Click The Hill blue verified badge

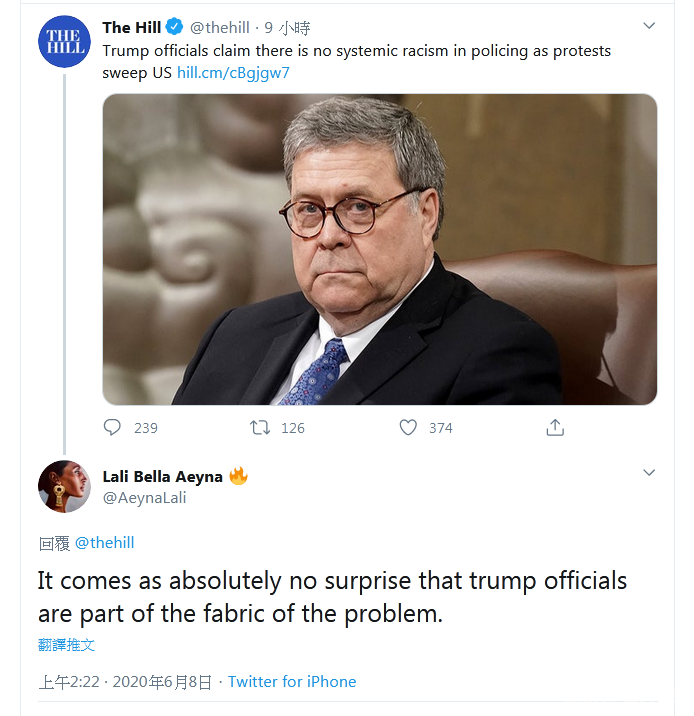coord(174,27)
